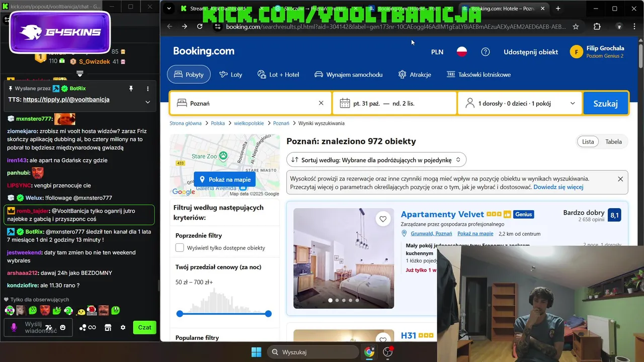Open Chrome from the taskbar

[370, 352]
